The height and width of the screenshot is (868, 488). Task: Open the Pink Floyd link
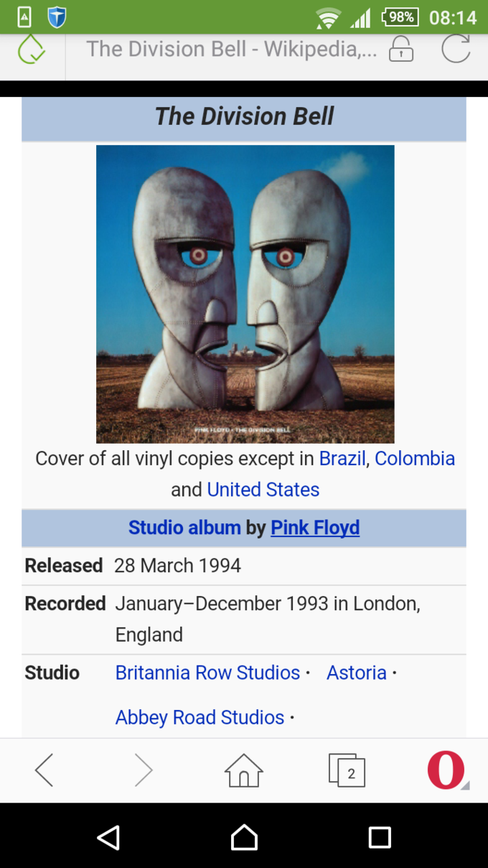point(315,528)
